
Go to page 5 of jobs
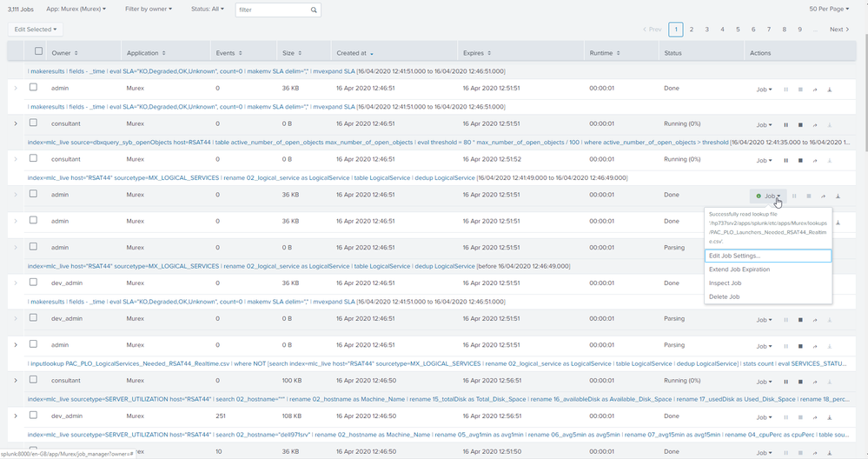(738, 30)
